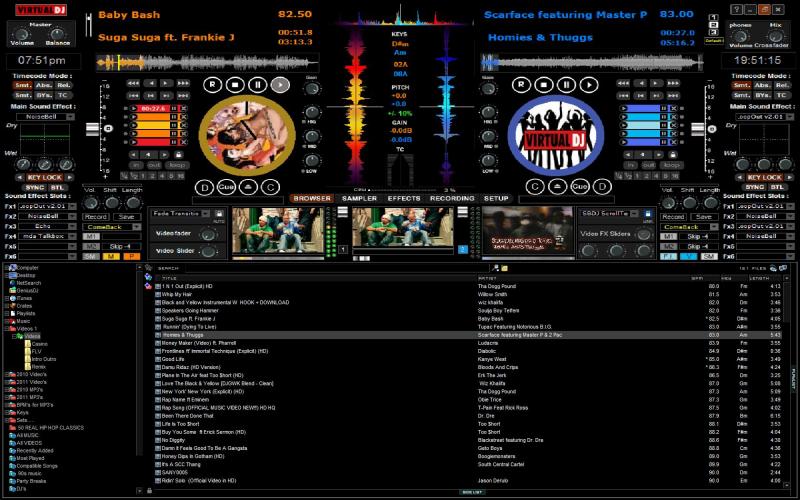Tap the right deck Cue button
The image size is (800, 500).
tap(580, 187)
